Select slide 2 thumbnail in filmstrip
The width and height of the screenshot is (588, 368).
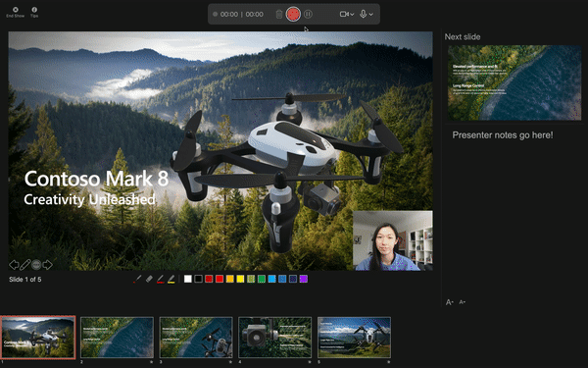(117, 338)
